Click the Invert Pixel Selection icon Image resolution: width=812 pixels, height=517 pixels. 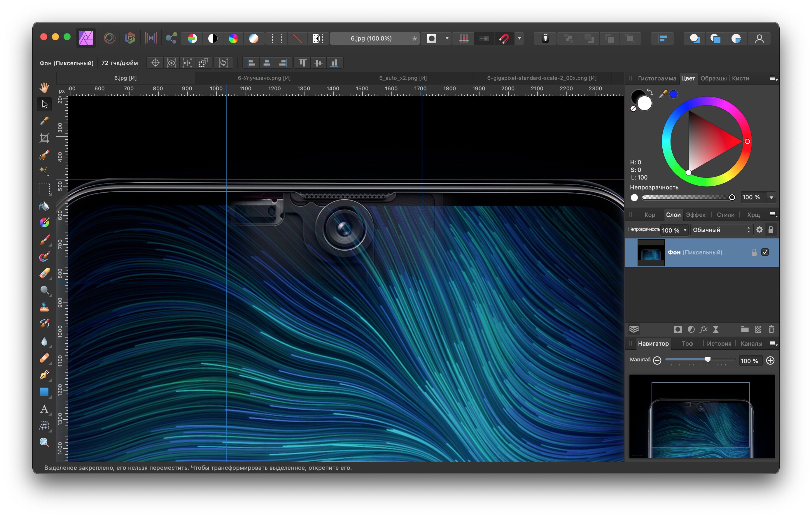tap(318, 38)
